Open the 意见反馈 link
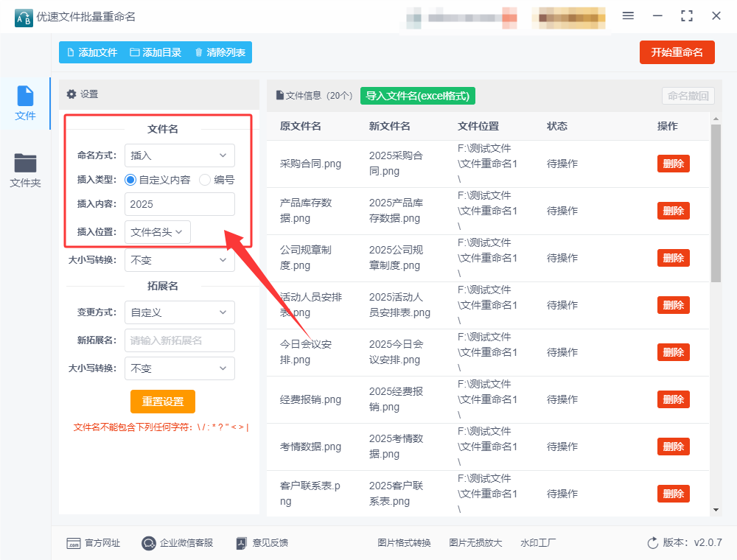Screen dimensions: 737x560 [262, 543]
